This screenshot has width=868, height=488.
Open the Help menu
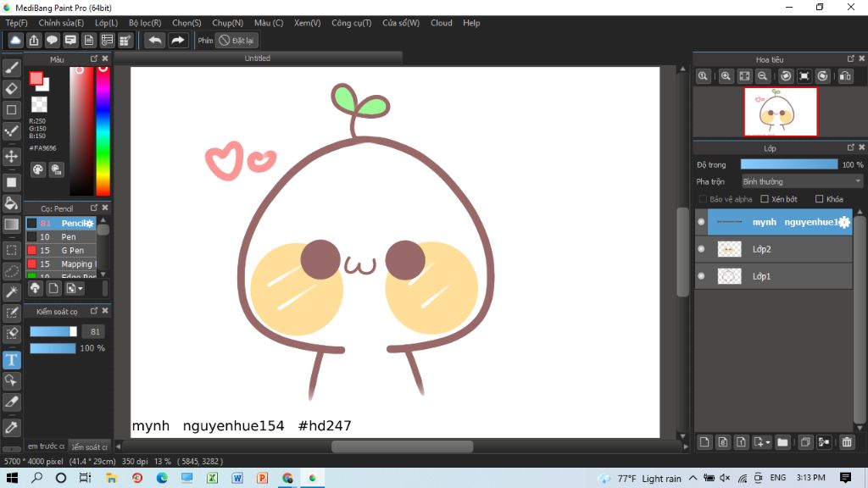coord(471,23)
